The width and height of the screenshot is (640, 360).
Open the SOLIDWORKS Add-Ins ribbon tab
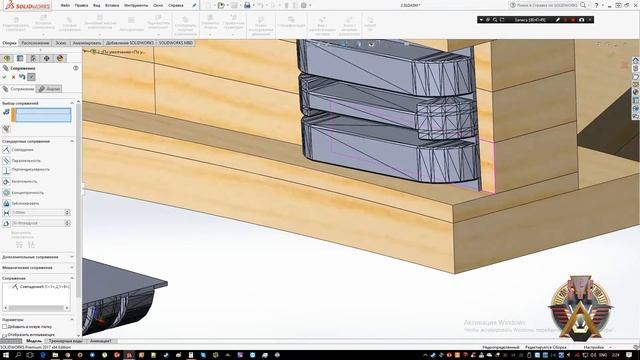click(130, 43)
